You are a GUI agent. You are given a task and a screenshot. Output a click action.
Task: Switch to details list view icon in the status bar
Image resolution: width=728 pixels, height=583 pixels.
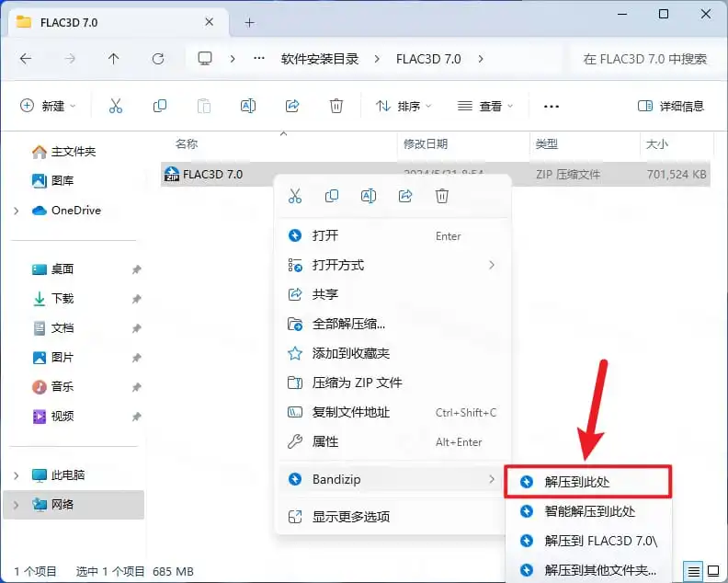click(x=693, y=571)
